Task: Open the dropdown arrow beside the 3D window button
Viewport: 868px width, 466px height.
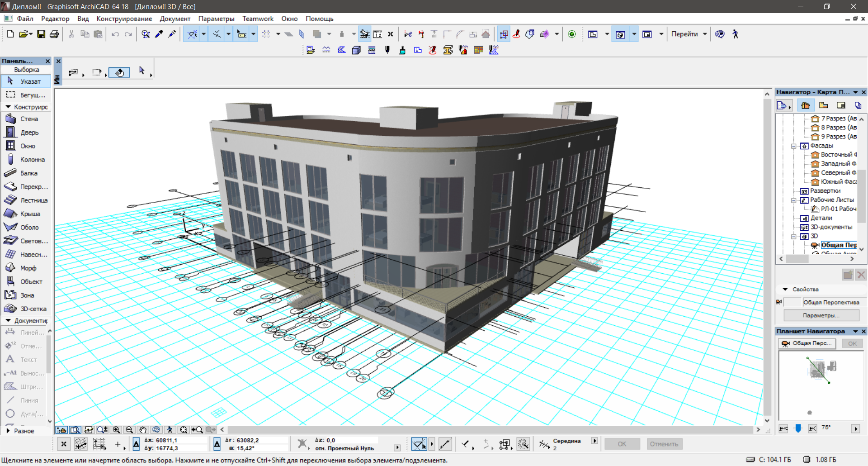Action: click(x=634, y=34)
